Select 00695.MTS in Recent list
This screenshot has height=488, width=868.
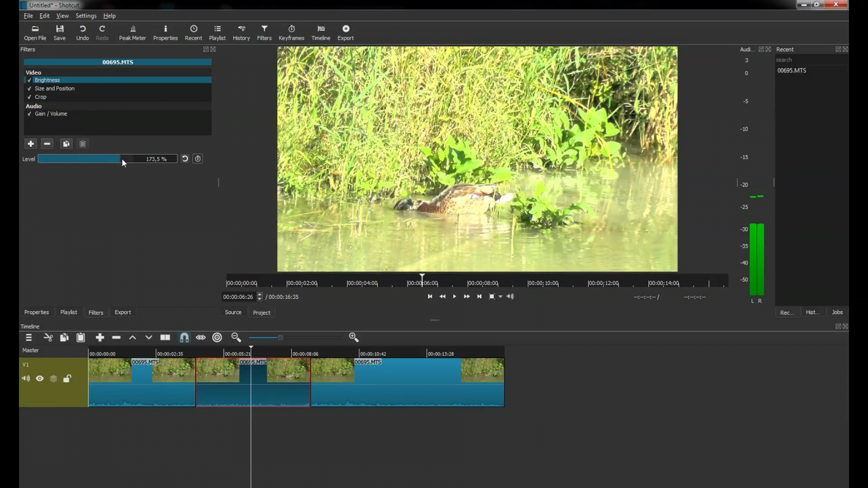pos(792,70)
